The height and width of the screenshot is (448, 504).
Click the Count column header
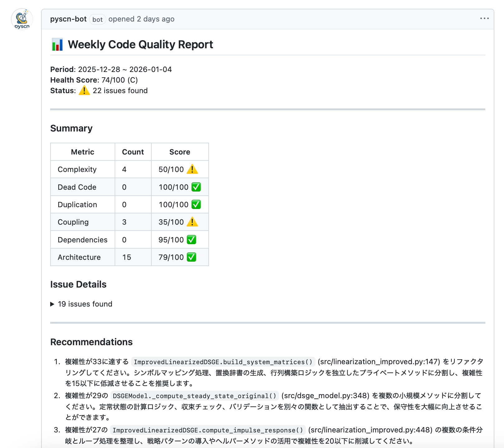[x=133, y=152]
